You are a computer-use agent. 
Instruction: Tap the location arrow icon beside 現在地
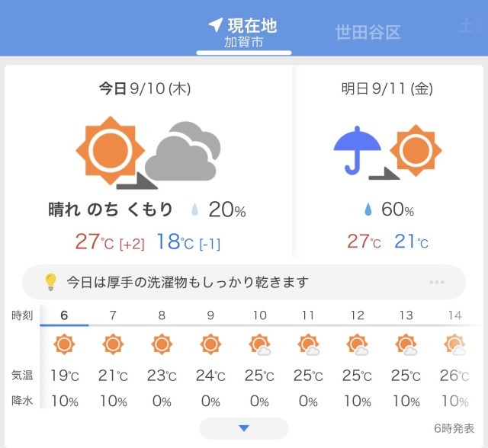tap(215, 25)
